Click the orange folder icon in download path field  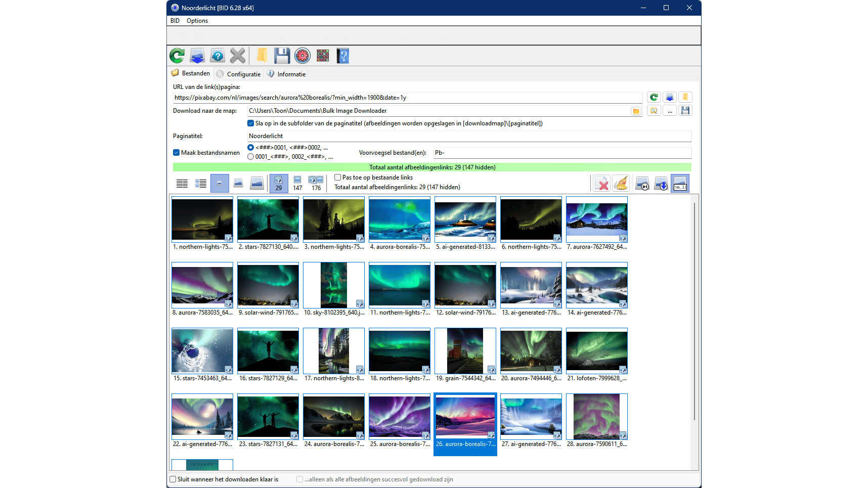pyautogui.click(x=636, y=111)
